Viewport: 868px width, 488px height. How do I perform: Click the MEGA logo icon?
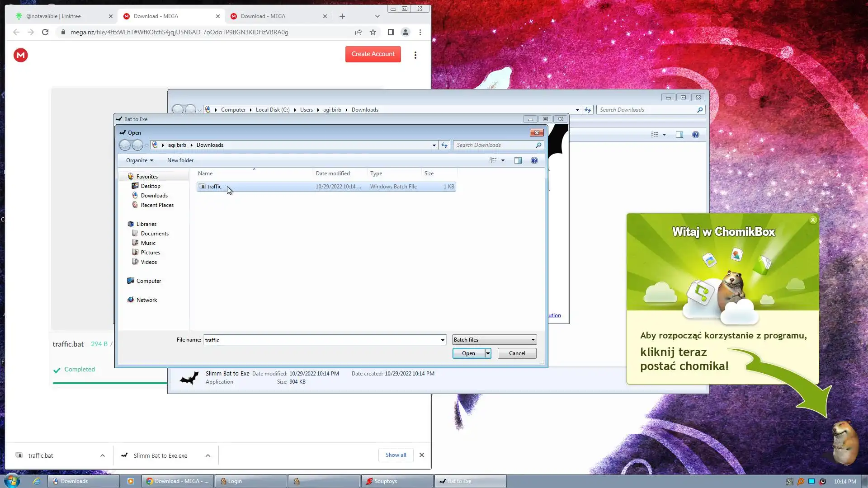pos(20,55)
